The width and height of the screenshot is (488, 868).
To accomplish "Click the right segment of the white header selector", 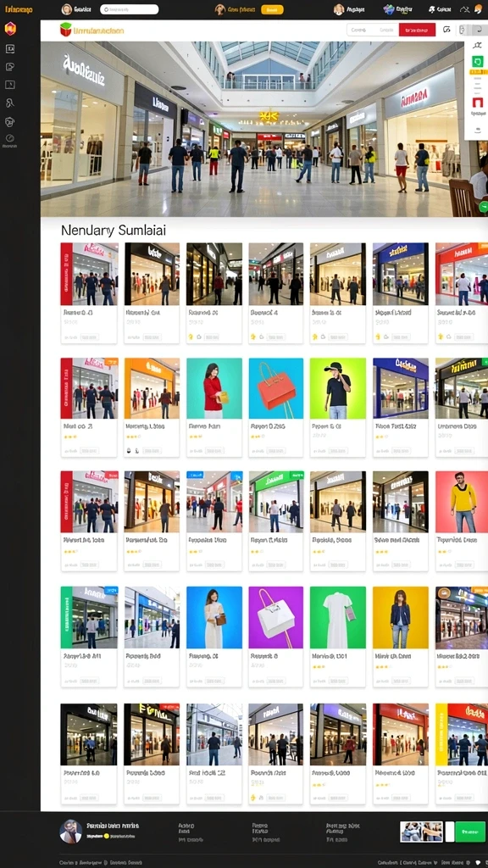I will [386, 30].
